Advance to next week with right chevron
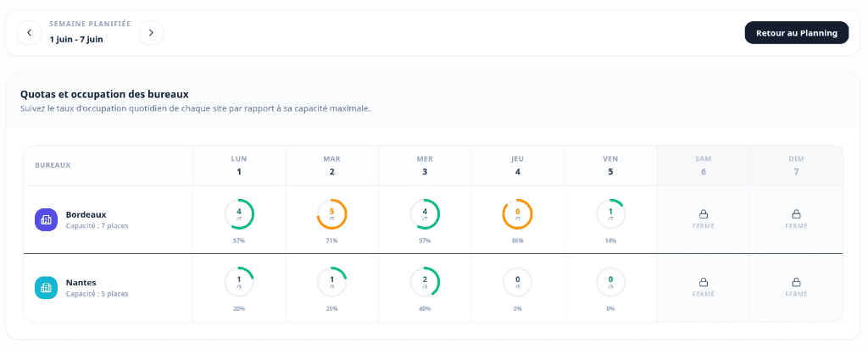Screen dimensions: 868x354 tap(151, 33)
